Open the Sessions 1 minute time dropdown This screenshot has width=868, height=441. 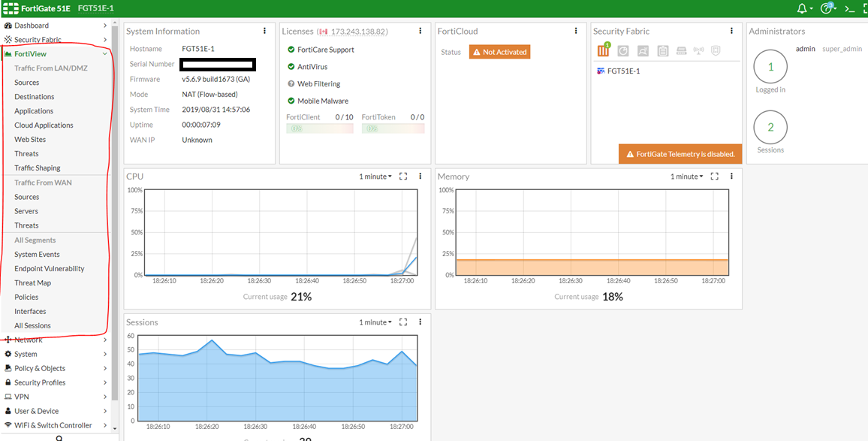[375, 322]
